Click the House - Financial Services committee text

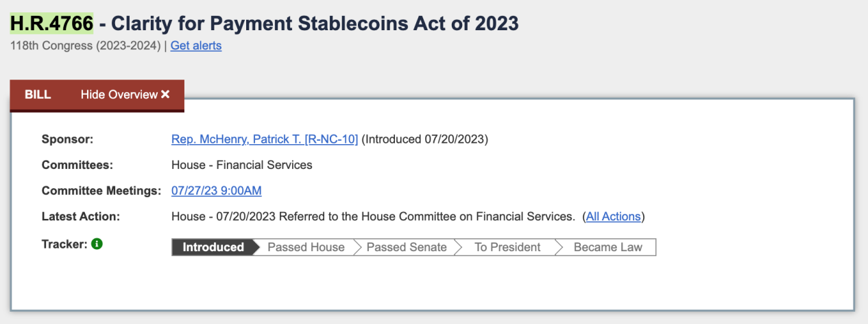242,165
